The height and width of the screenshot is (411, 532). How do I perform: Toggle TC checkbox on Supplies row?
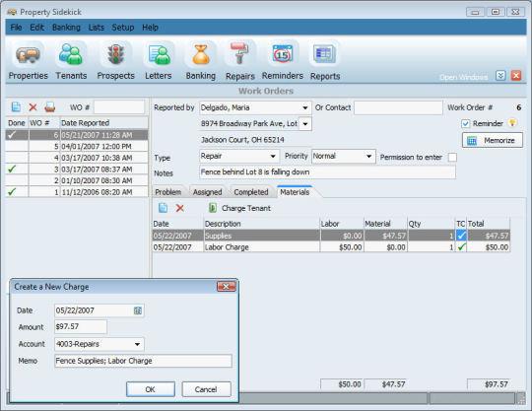461,236
